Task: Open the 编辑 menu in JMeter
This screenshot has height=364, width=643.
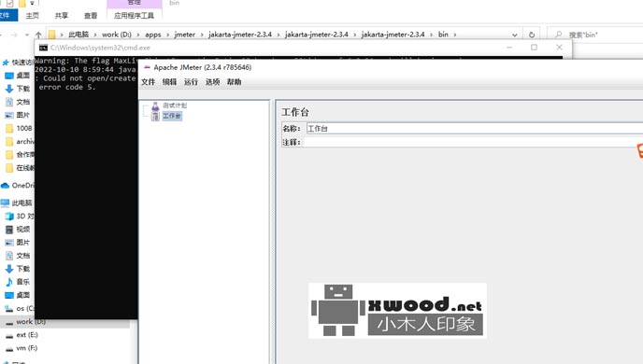Action: click(169, 82)
